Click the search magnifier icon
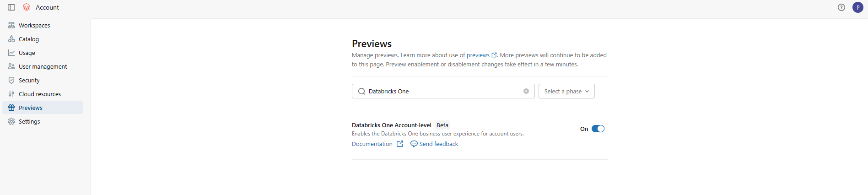This screenshot has width=868, height=195. (361, 91)
